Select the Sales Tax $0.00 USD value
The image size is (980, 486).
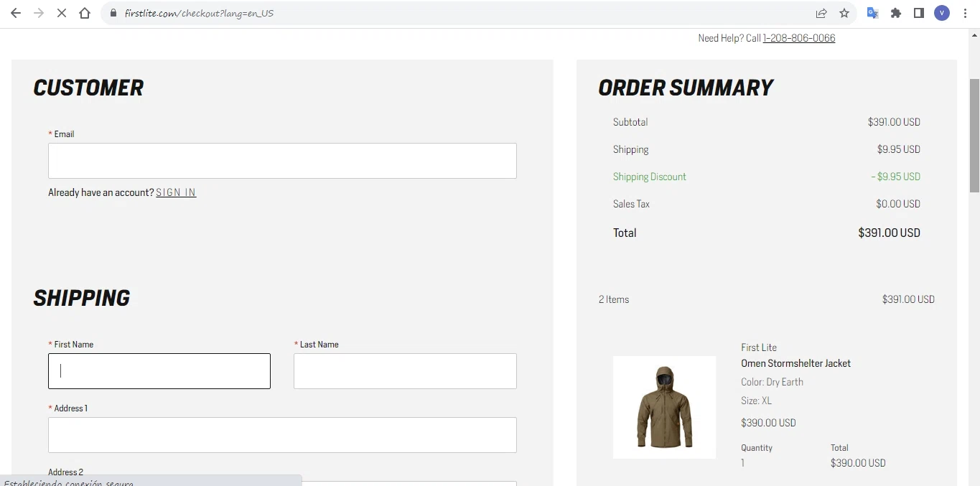pos(898,204)
